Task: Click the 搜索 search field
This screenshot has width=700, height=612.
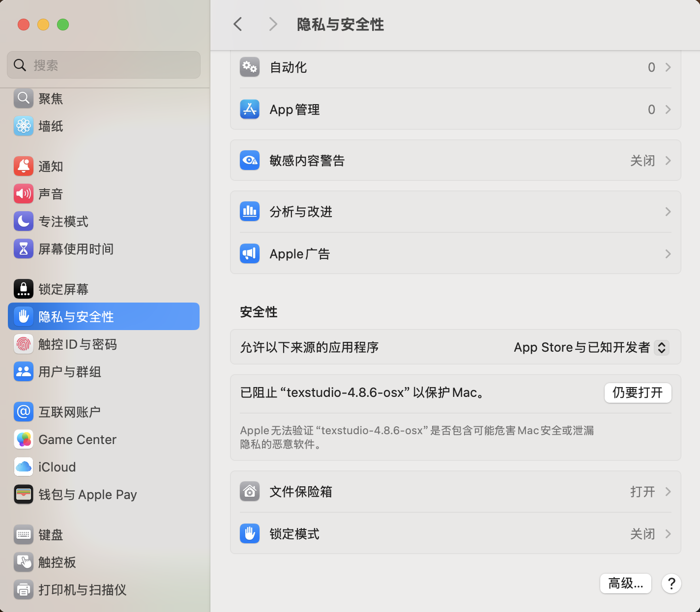Action: pos(104,65)
